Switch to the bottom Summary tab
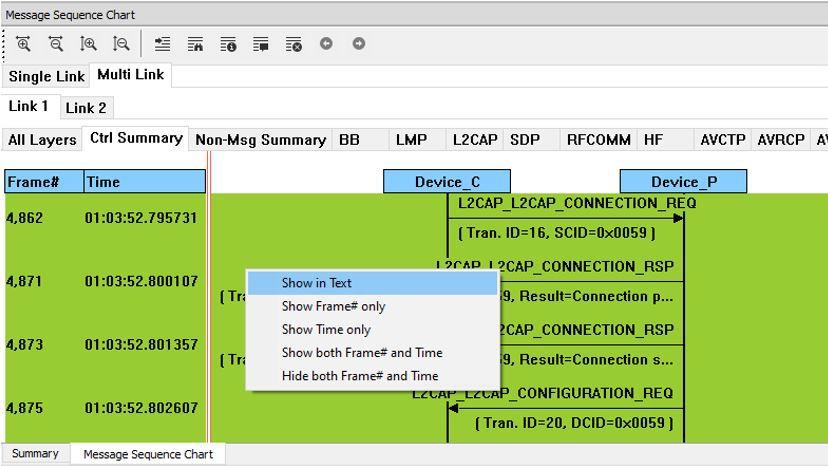Screen dimensions: 828x466 tap(35, 453)
